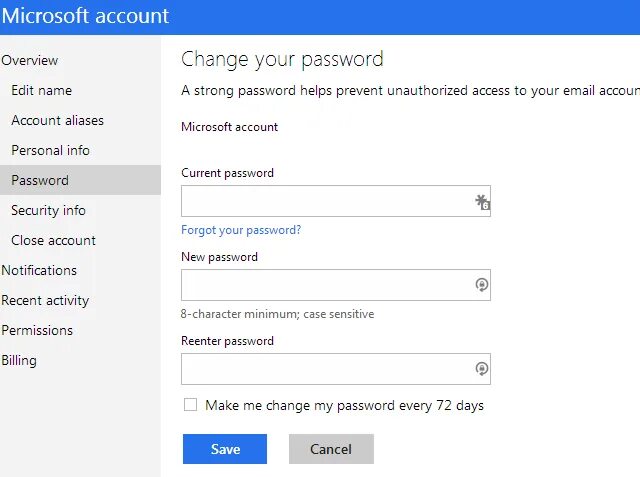The image size is (640, 477).
Task: Select the Password sidebar item
Action: [x=40, y=180]
